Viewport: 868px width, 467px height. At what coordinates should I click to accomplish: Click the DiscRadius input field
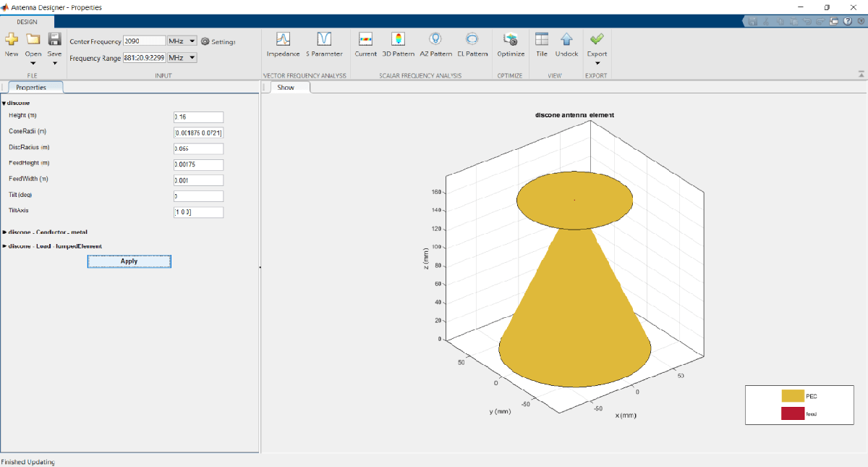coord(198,148)
